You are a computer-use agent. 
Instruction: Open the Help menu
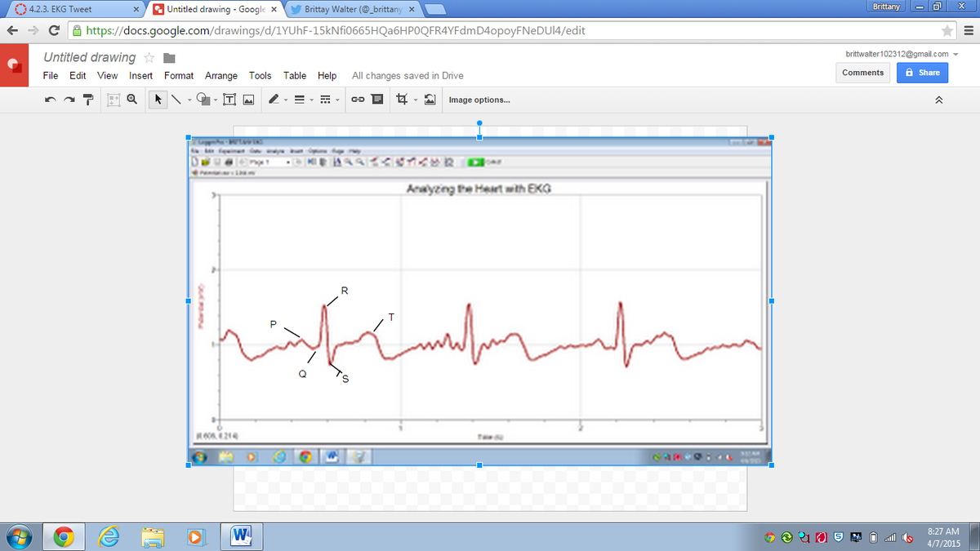point(327,75)
